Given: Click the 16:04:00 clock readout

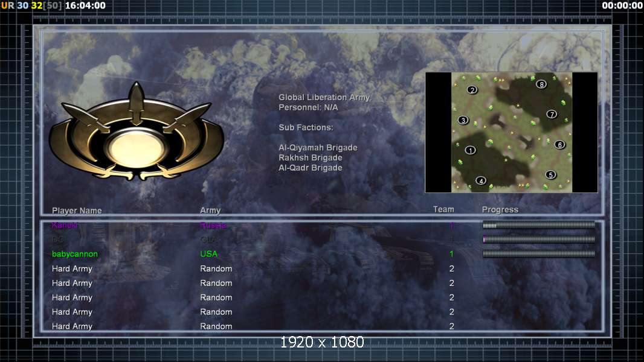Looking at the screenshot, I should coord(85,5).
